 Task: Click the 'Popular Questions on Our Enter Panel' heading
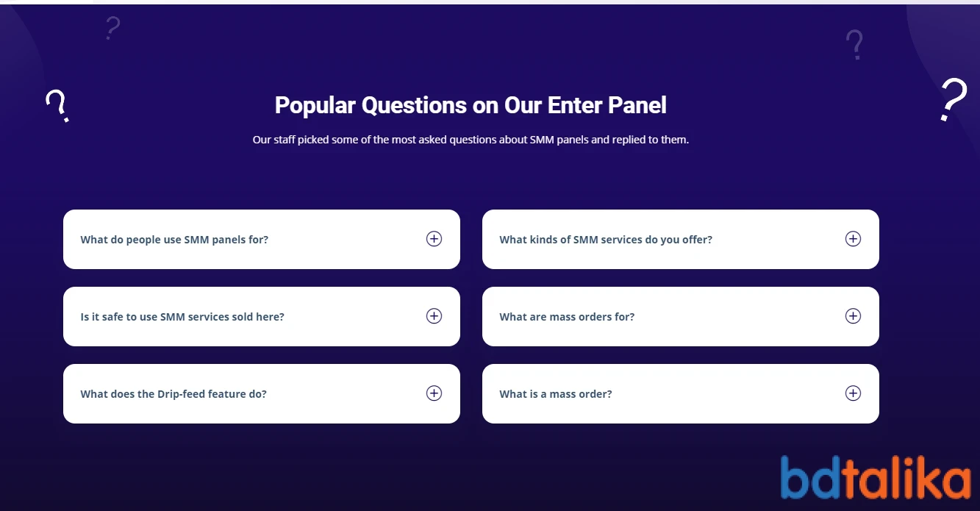471,105
